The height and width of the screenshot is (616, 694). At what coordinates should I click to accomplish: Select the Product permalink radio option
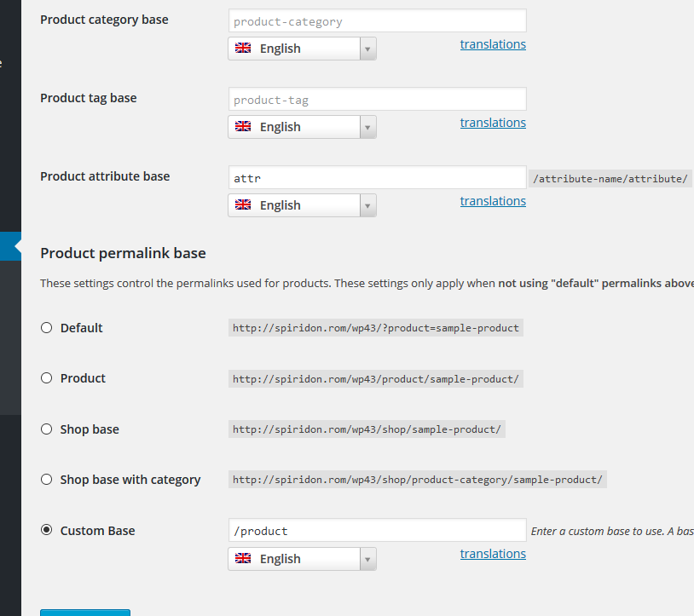click(x=47, y=378)
